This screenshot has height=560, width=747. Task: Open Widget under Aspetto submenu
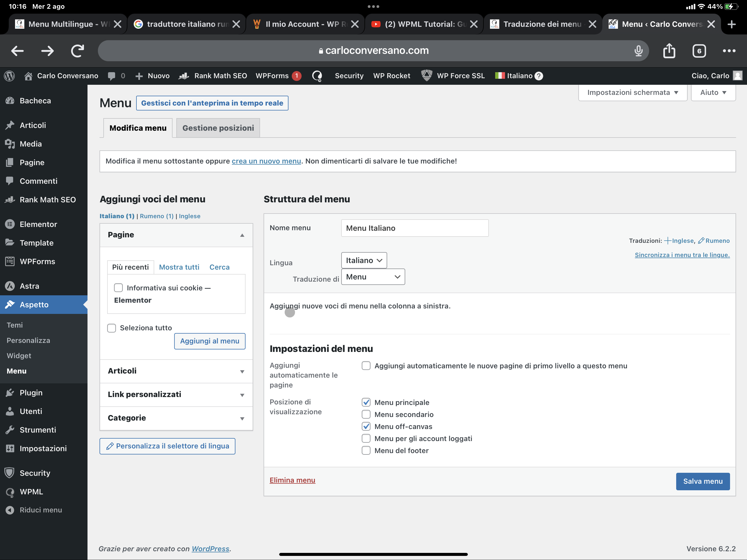point(19,356)
